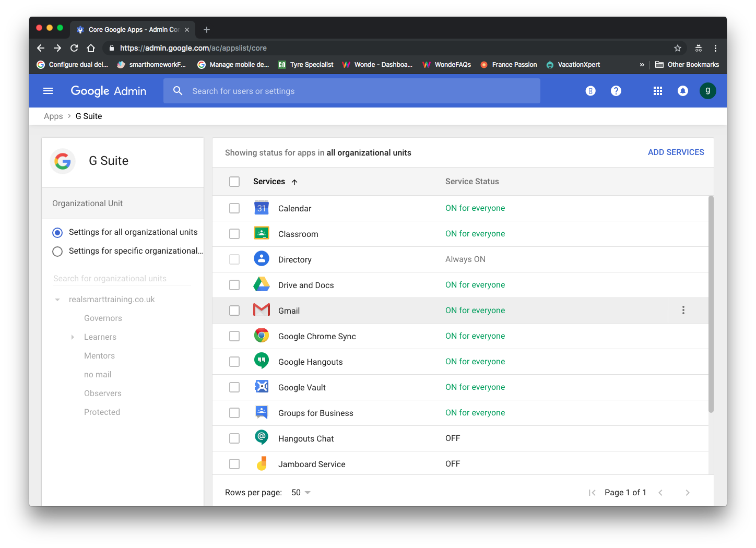Open a new browser tab
Viewport: 756px width, 548px height.
[207, 30]
